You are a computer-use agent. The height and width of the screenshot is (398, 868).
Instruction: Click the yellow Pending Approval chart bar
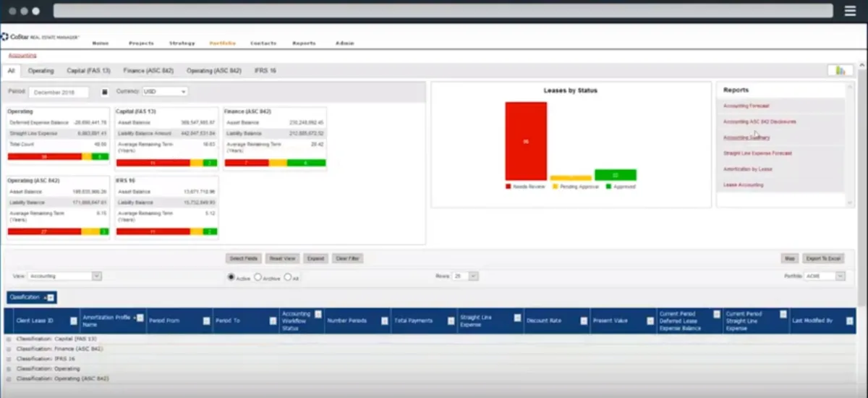click(571, 178)
